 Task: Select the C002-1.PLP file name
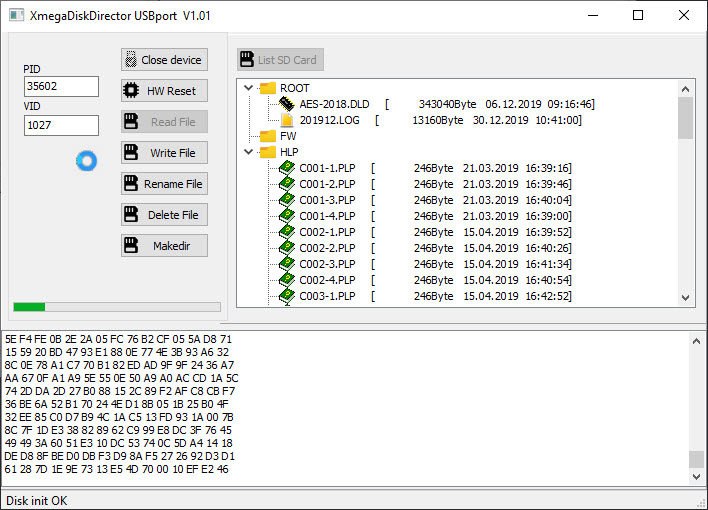pos(327,232)
